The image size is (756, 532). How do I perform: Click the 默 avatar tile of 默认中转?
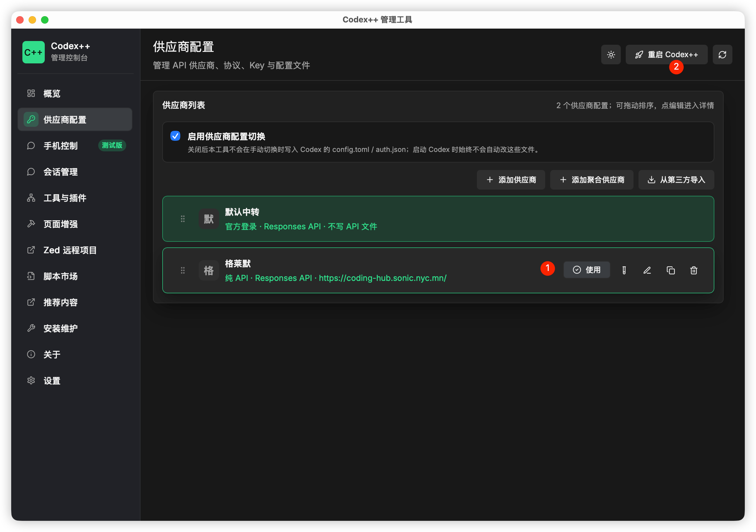pyautogui.click(x=209, y=219)
